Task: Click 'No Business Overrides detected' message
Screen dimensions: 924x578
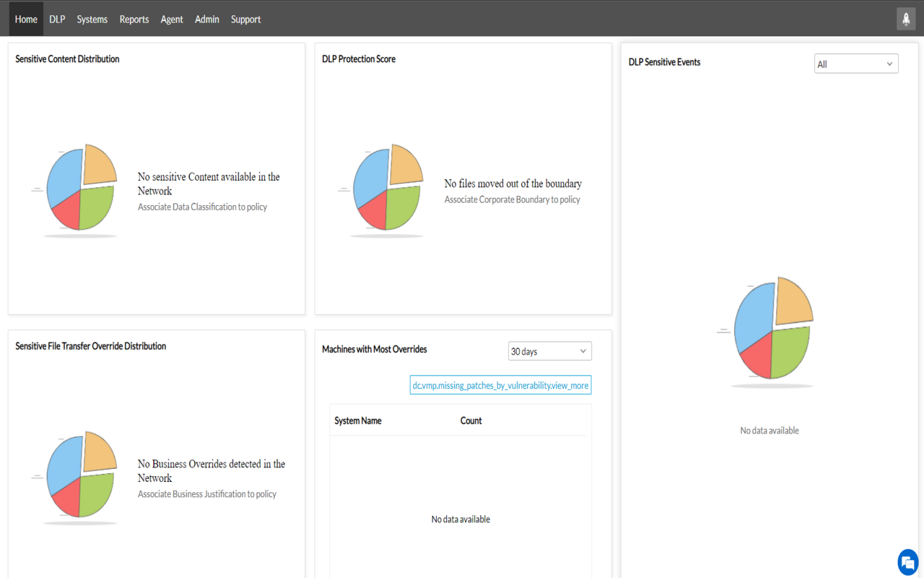Action: [x=212, y=471]
